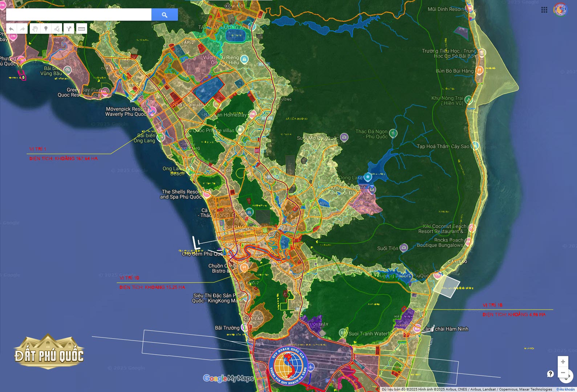Click the CÂY SAO area label
Screen dimensions: 577x392
(x=458, y=262)
